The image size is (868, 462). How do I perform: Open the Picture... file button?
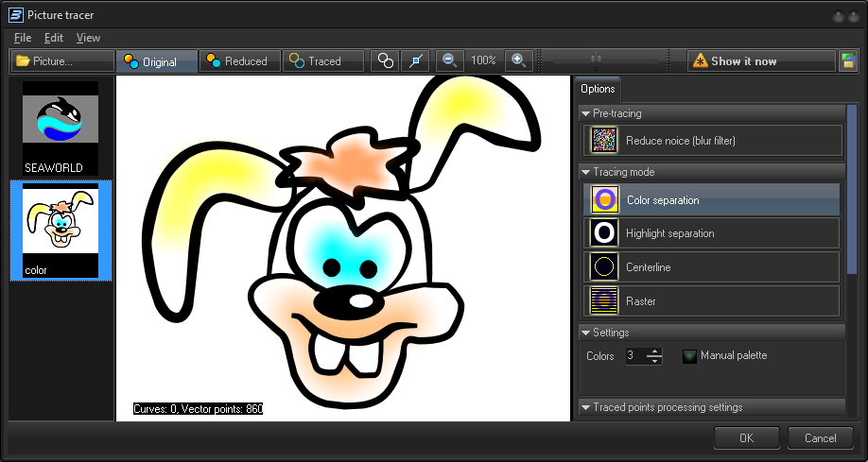62,61
